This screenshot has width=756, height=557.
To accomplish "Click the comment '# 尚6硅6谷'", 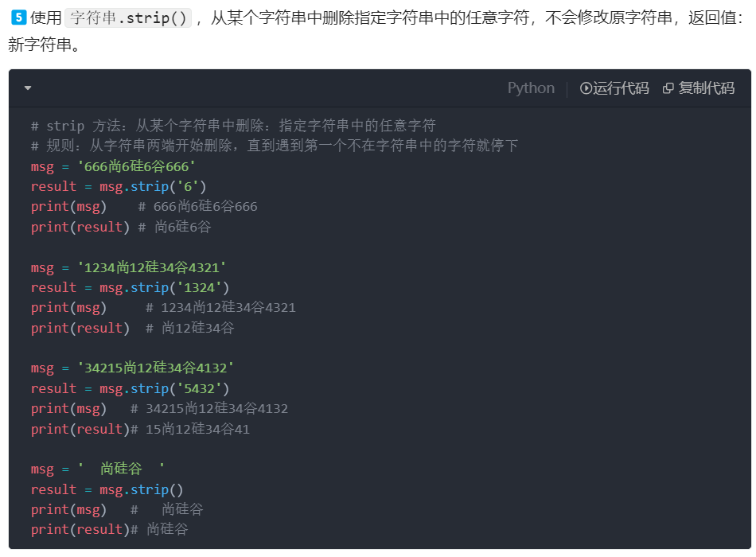I will (x=175, y=227).
